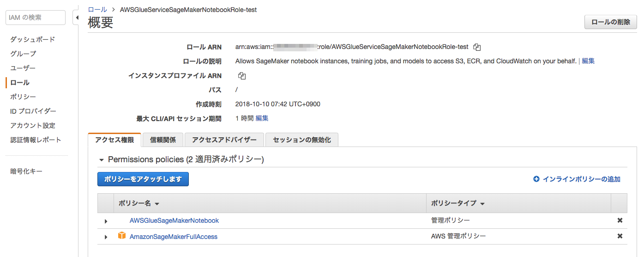Viewport: 644px width, 257px height.
Task: Click the ロールの削除 button
Action: click(611, 22)
